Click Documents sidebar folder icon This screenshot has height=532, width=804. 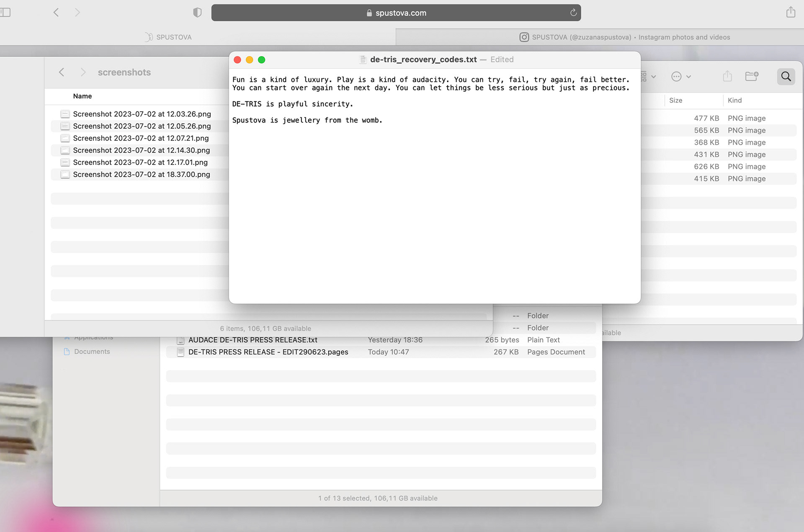67,352
